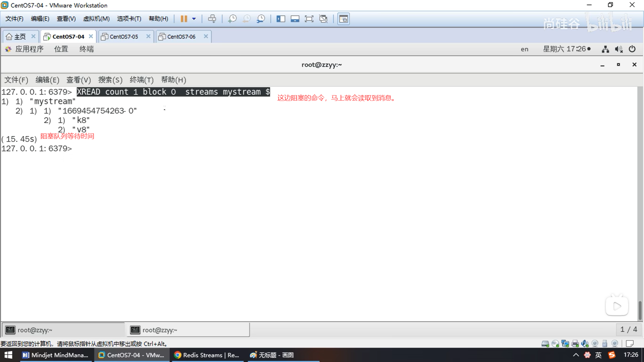Open the terminal's 搜索(S) menu
The width and height of the screenshot is (644, 362).
click(x=110, y=80)
